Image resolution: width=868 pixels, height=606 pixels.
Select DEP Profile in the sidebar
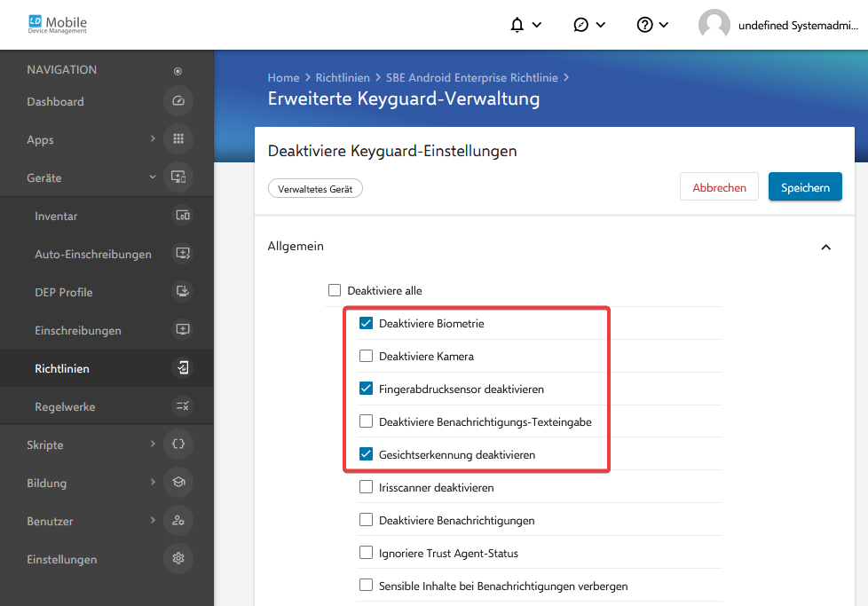(x=64, y=293)
